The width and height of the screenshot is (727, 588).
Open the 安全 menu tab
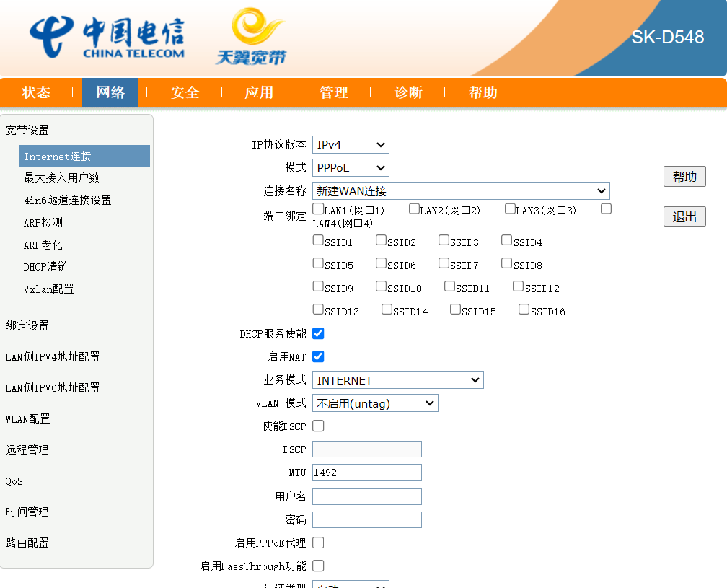185,92
